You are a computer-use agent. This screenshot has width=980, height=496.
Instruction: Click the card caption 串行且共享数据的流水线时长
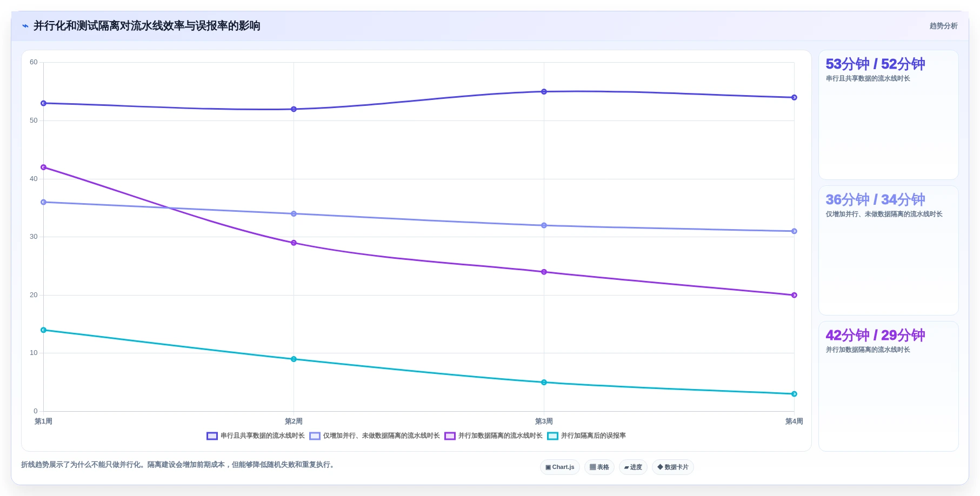point(868,78)
